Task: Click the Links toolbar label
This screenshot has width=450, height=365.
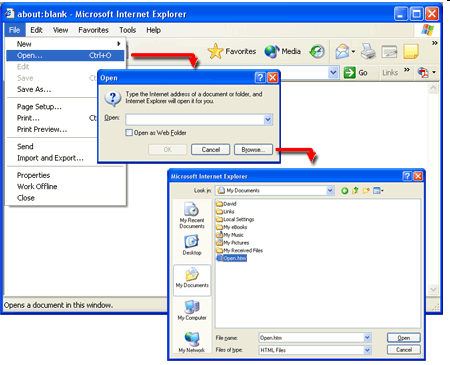Action: coord(390,72)
